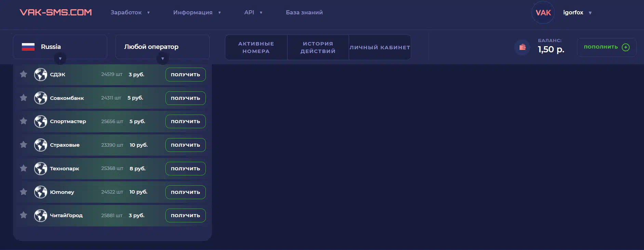Click the Пополнить top-up button
This screenshot has width=644, height=250.
606,47
